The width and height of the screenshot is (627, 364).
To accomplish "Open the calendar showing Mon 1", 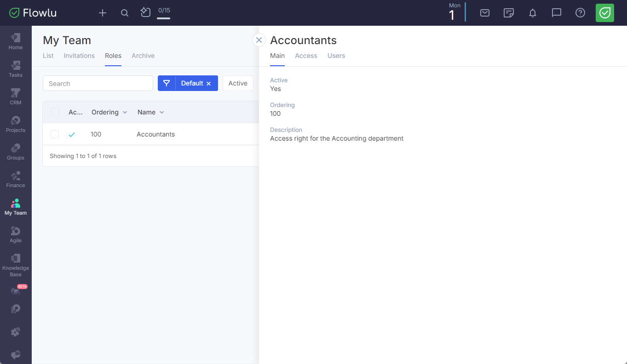I will 455,12.
